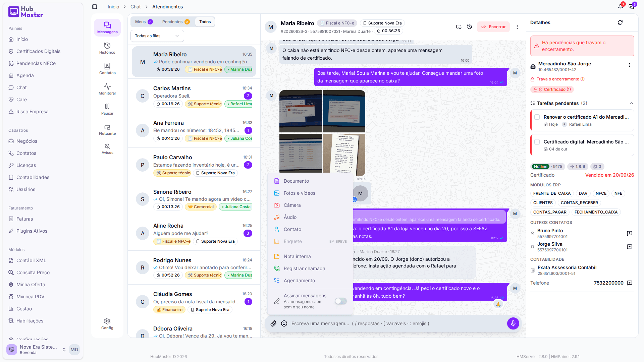The height and width of the screenshot is (362, 644).
Task: Open the chat header more options menu
Action: [517, 27]
